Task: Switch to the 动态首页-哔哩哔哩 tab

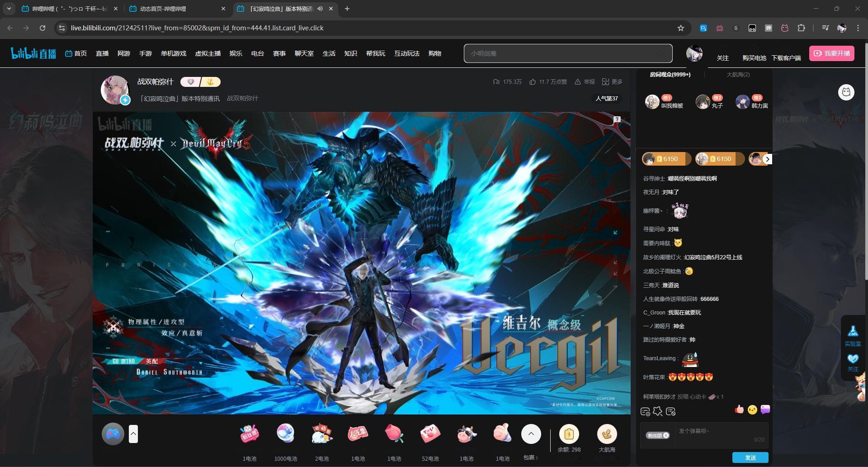Action: pos(176,9)
